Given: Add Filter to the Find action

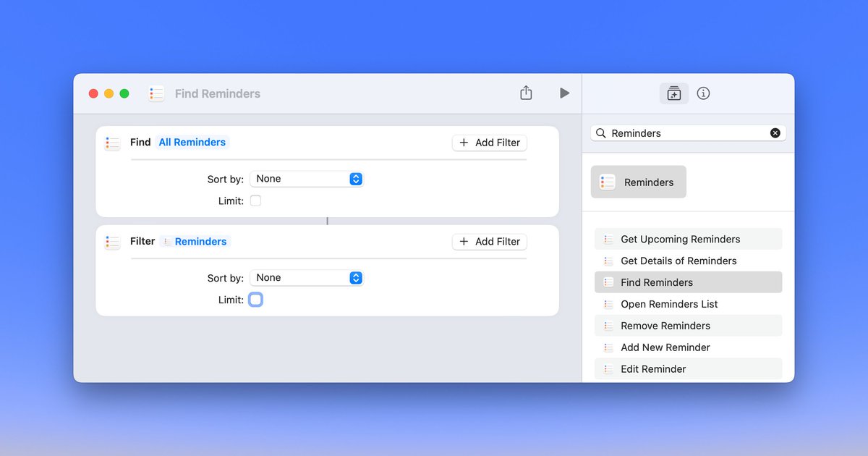Looking at the screenshot, I should [490, 143].
